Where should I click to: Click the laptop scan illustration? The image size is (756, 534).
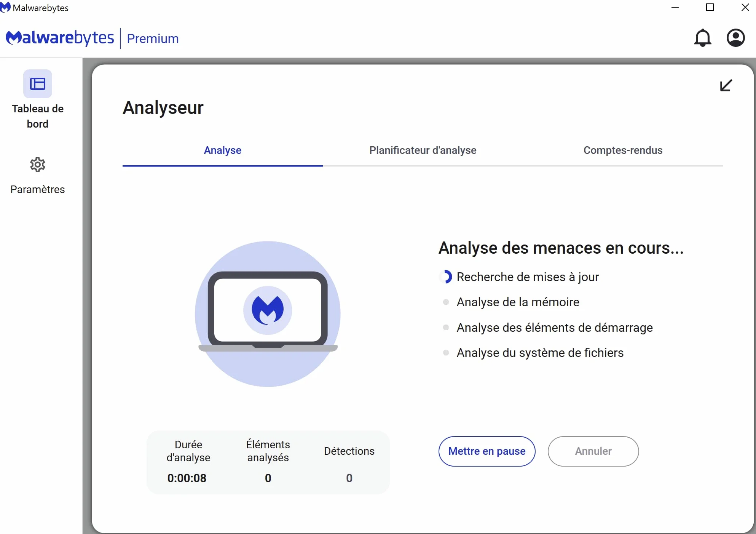[x=268, y=314]
